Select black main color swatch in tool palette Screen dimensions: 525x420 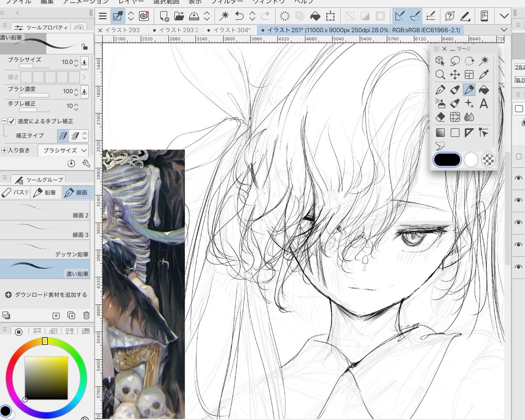447,160
